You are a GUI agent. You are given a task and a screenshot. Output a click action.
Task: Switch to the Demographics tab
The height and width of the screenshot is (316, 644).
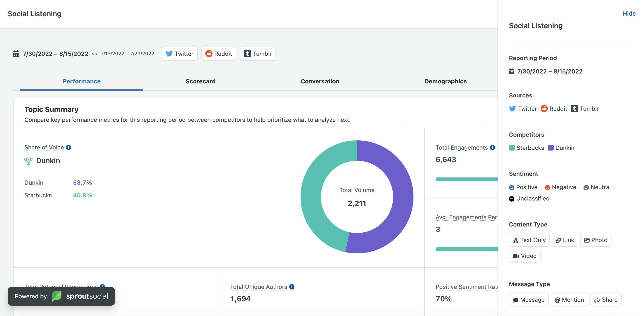tap(445, 81)
